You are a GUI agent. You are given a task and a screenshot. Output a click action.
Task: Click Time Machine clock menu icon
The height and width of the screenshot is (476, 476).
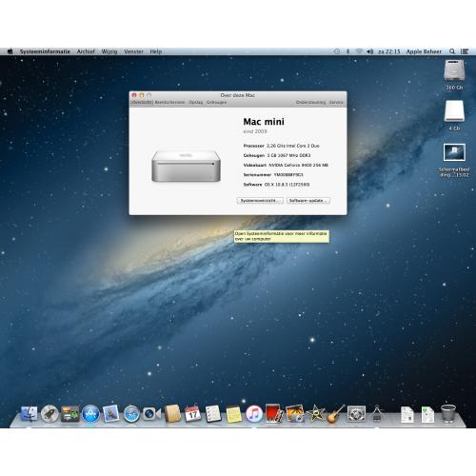(337, 51)
